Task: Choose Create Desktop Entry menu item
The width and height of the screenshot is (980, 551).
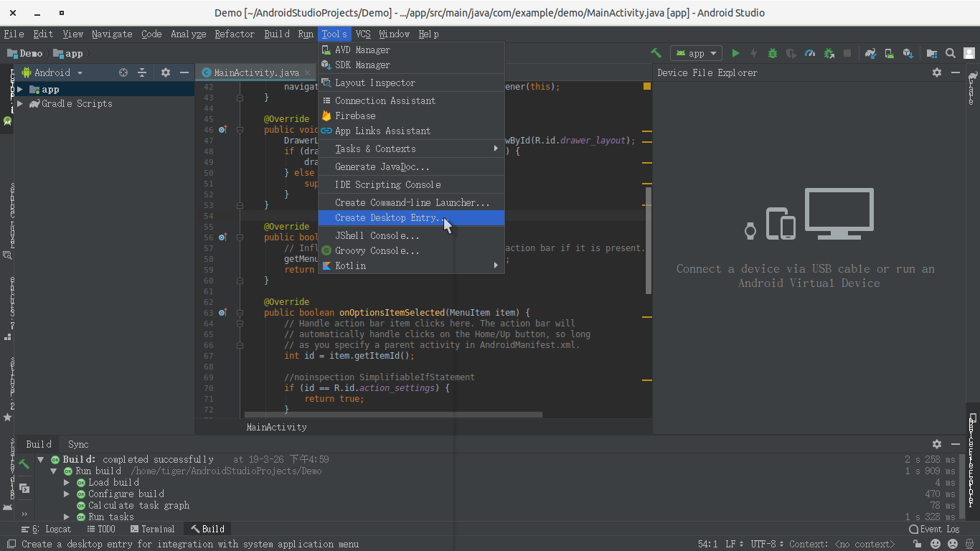Action: click(411, 217)
